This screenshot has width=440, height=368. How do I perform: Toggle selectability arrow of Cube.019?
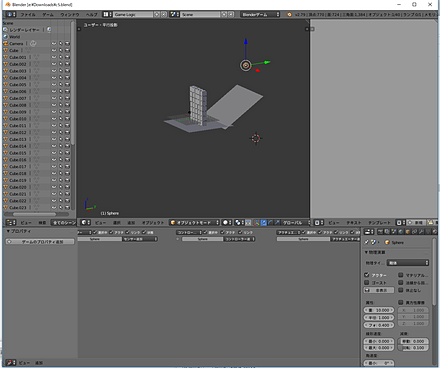[x=61, y=180]
